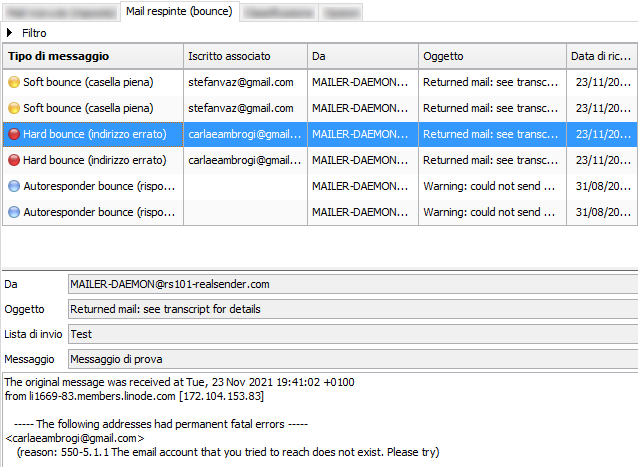Click the yellow icon of the second Soft bounce row
Viewport: 638px width, 467px height.
[x=14, y=108]
